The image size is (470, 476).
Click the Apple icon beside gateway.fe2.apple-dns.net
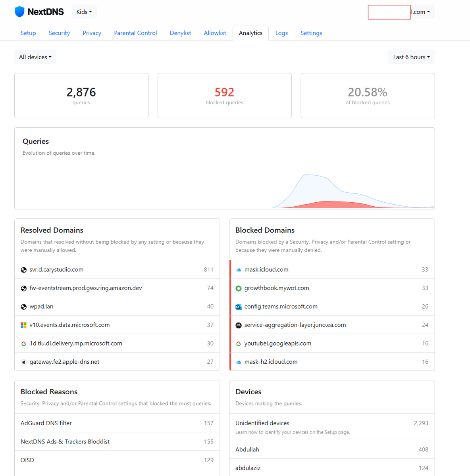tap(24, 362)
